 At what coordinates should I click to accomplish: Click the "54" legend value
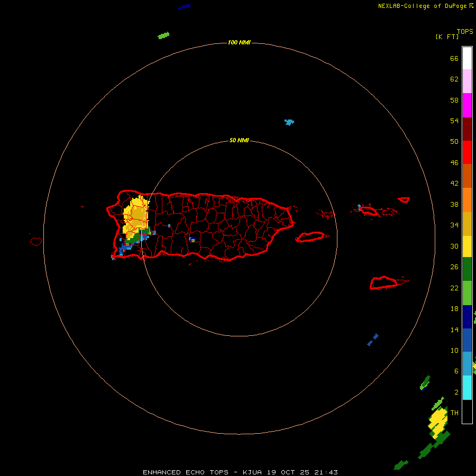[x=454, y=121]
